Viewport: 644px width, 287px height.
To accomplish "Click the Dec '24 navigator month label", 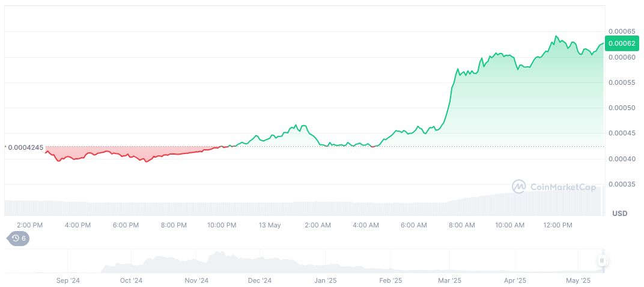I will (x=260, y=280).
